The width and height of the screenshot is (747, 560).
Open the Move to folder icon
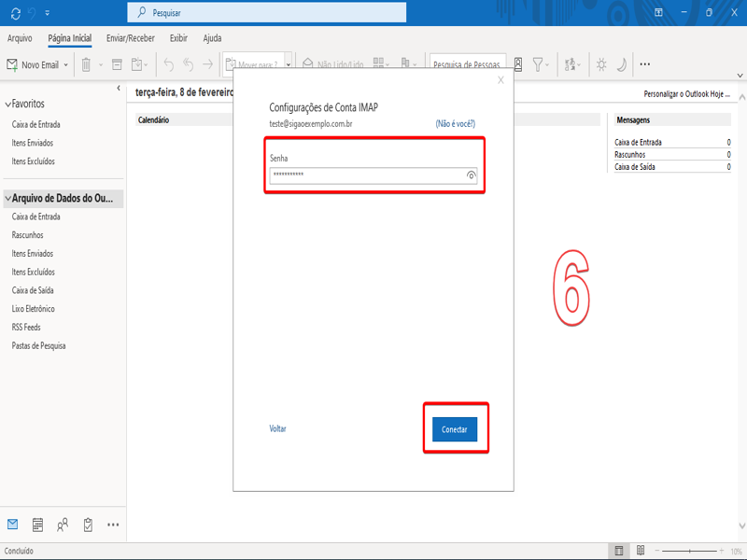pyautogui.click(x=137, y=64)
